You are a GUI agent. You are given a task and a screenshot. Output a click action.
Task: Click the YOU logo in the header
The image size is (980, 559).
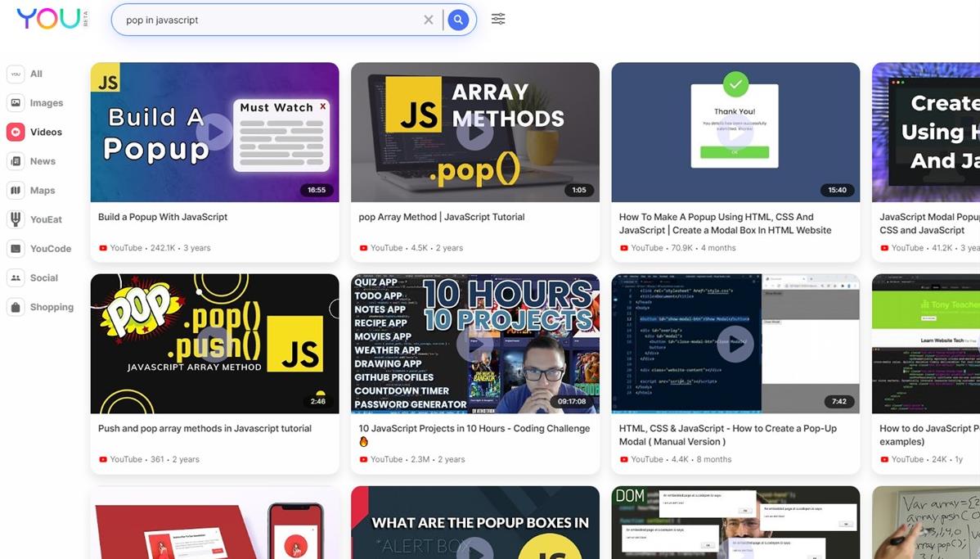tap(49, 19)
